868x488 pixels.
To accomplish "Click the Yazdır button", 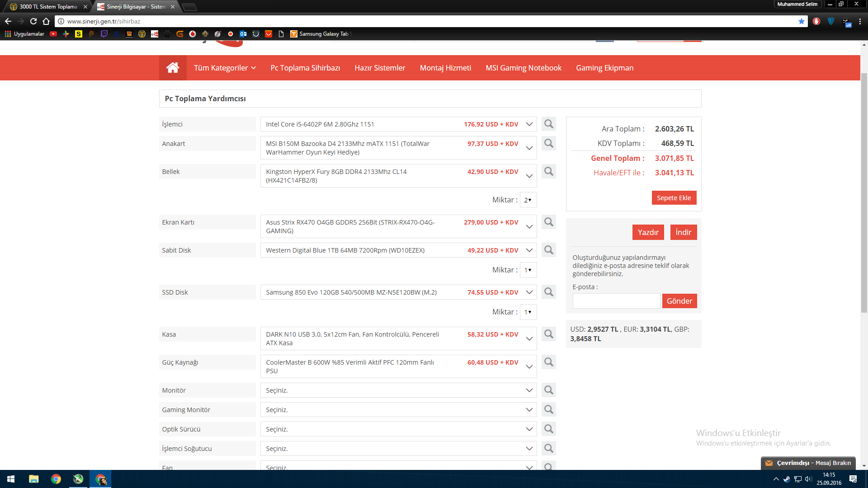I will (x=648, y=232).
